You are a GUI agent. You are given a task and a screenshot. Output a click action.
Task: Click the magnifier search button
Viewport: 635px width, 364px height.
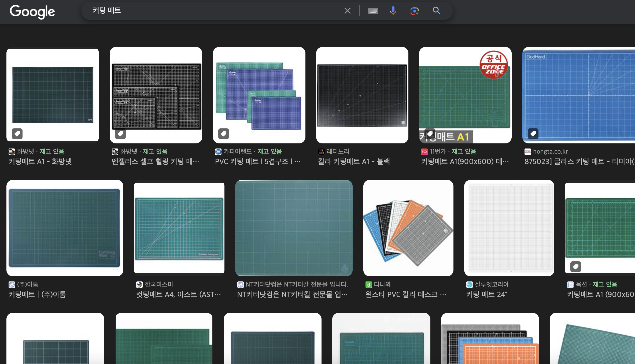(x=437, y=11)
